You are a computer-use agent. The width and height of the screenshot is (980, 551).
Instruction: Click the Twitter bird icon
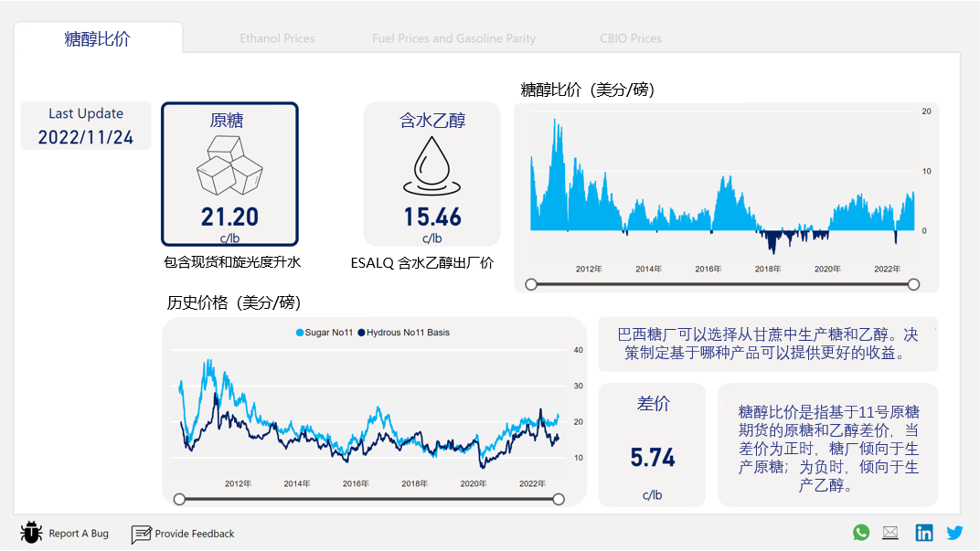pos(954,533)
